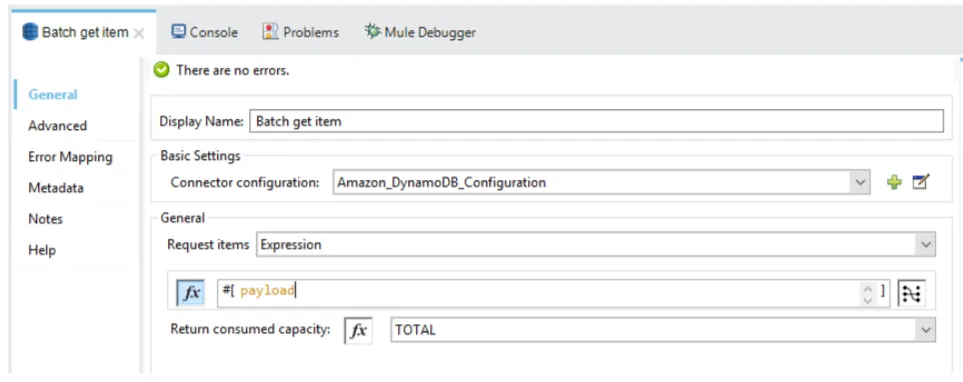The width and height of the screenshot is (963, 382).
Task: Close the Batch get item tab
Action: (x=139, y=33)
